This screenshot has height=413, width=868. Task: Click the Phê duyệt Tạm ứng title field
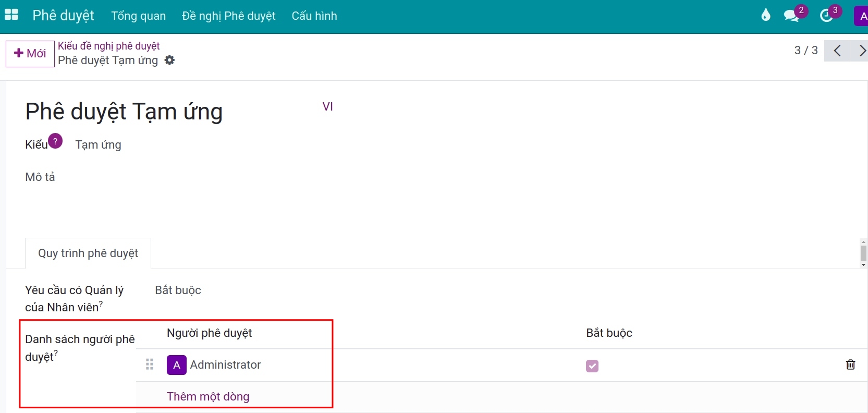pos(124,112)
